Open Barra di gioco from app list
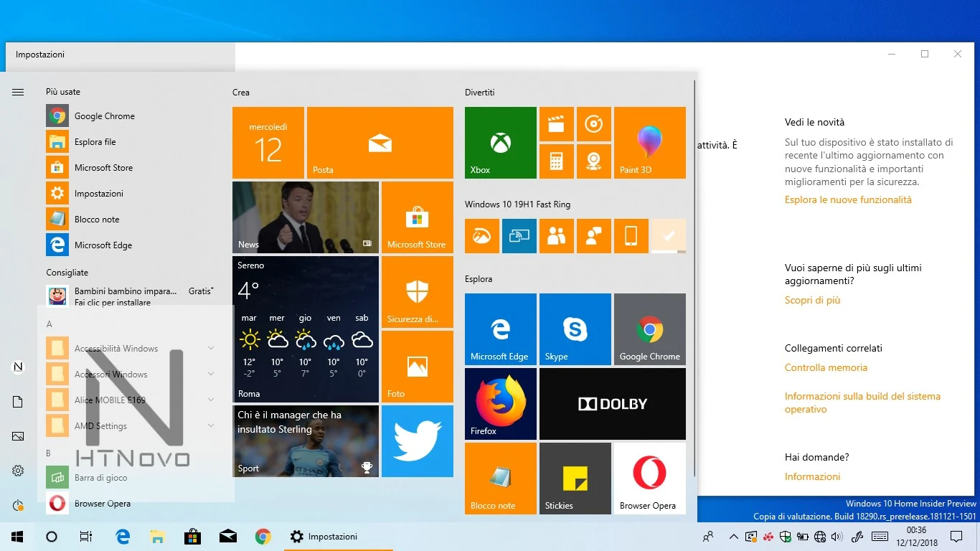 click(131, 478)
